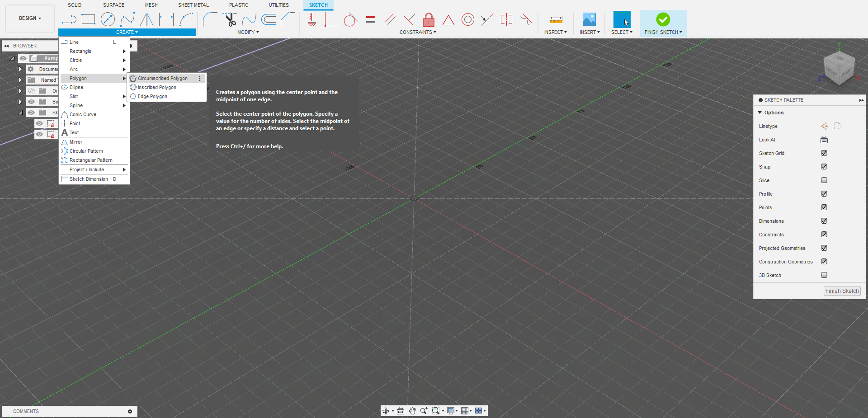Toggle the Dimensions checkbox

[x=824, y=221]
